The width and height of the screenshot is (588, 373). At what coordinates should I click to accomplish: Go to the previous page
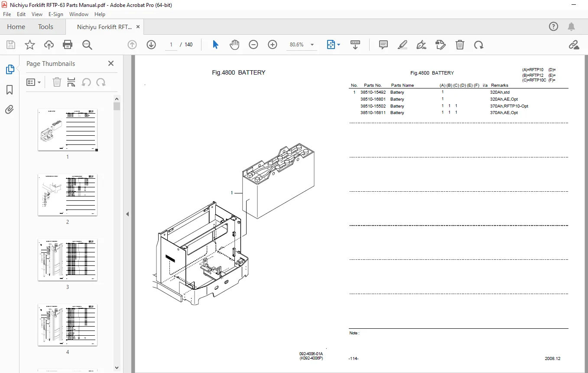tap(132, 45)
